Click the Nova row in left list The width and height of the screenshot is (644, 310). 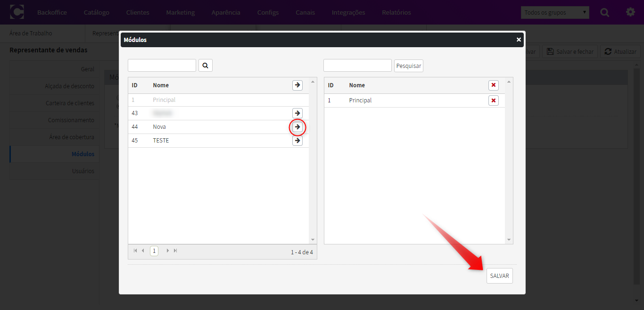coord(219,127)
